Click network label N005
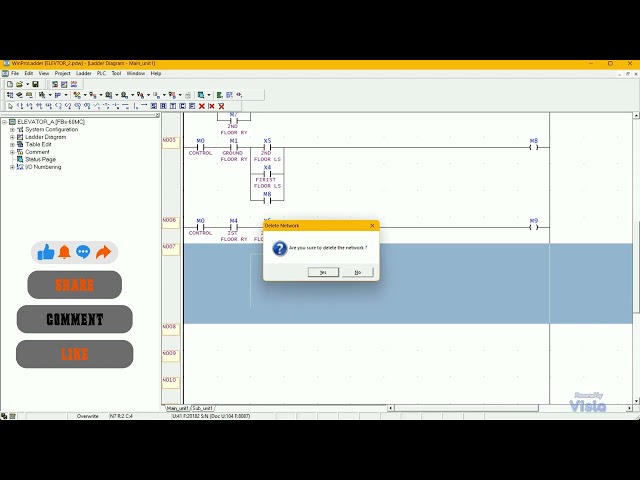Screen dimensions: 640x480 tap(171, 142)
